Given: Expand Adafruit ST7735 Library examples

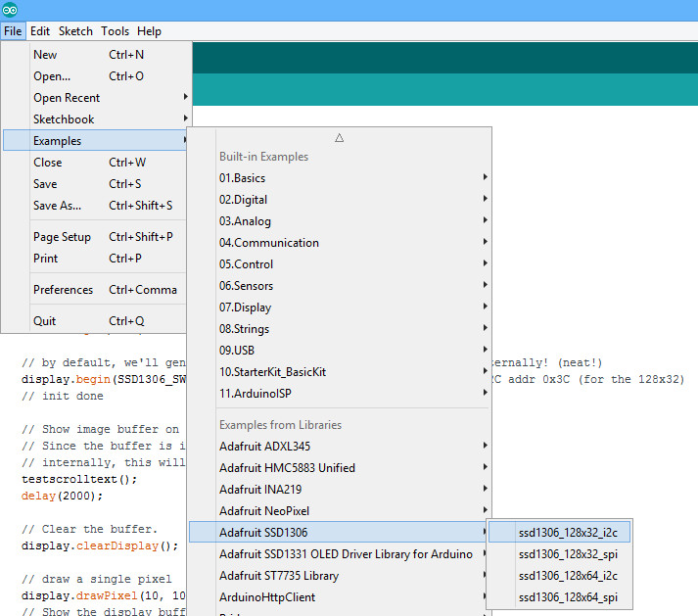Looking at the screenshot, I should click(x=340, y=576).
